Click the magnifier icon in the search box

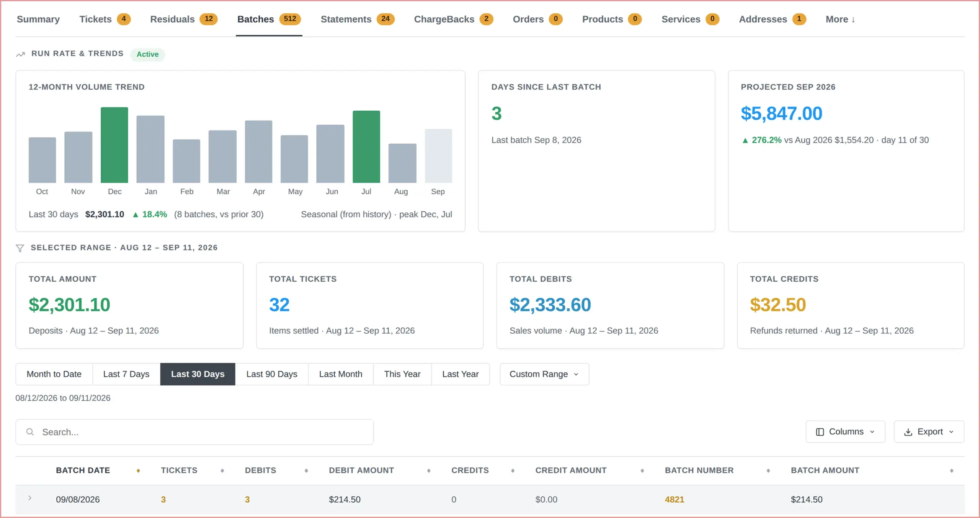[30, 432]
